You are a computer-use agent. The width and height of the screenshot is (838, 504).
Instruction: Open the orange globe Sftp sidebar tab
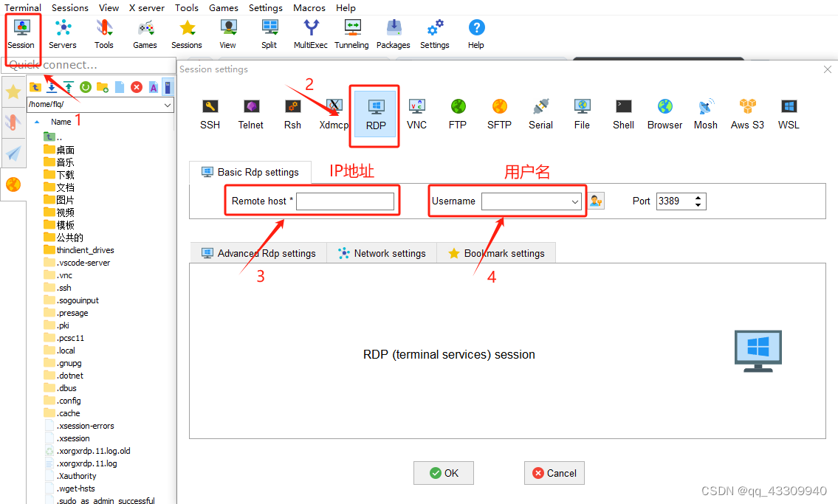(x=13, y=184)
